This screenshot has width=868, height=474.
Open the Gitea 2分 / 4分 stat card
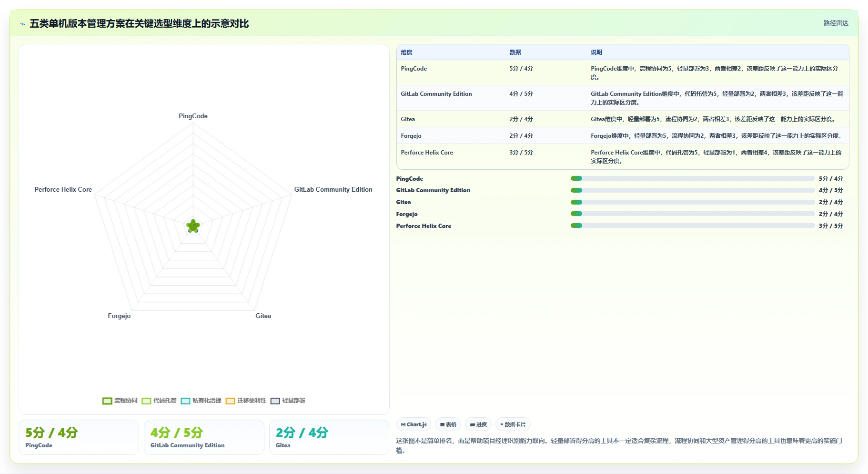329,437
